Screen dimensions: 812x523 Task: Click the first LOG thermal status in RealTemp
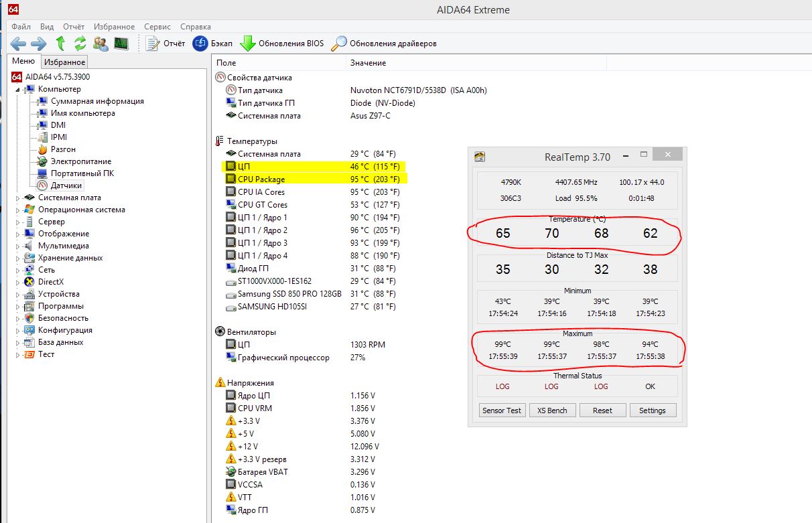point(502,386)
